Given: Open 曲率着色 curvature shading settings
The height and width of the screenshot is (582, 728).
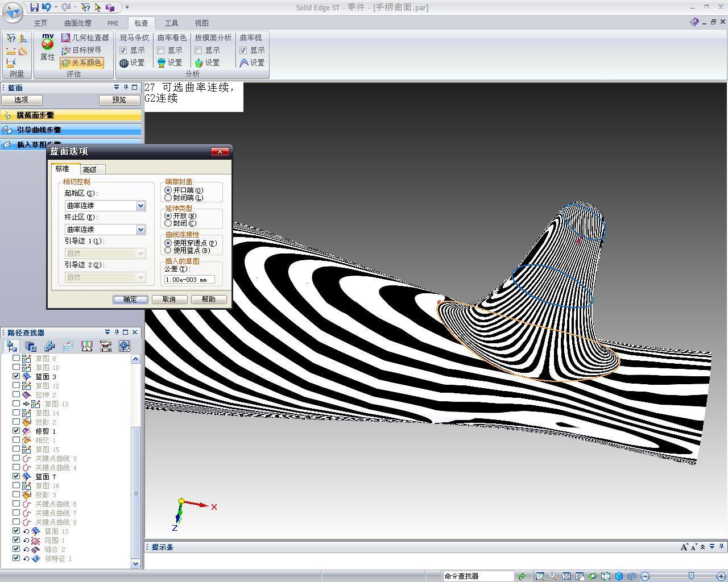Looking at the screenshot, I should [x=170, y=63].
